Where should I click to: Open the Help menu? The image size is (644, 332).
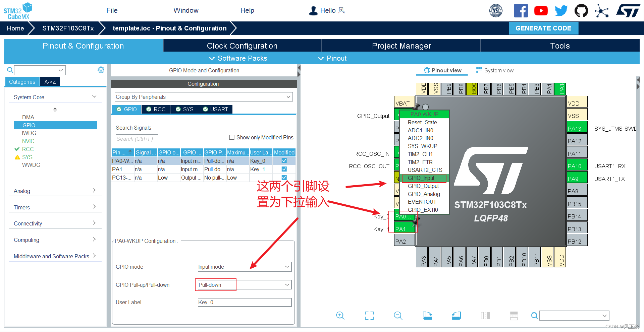[247, 10]
